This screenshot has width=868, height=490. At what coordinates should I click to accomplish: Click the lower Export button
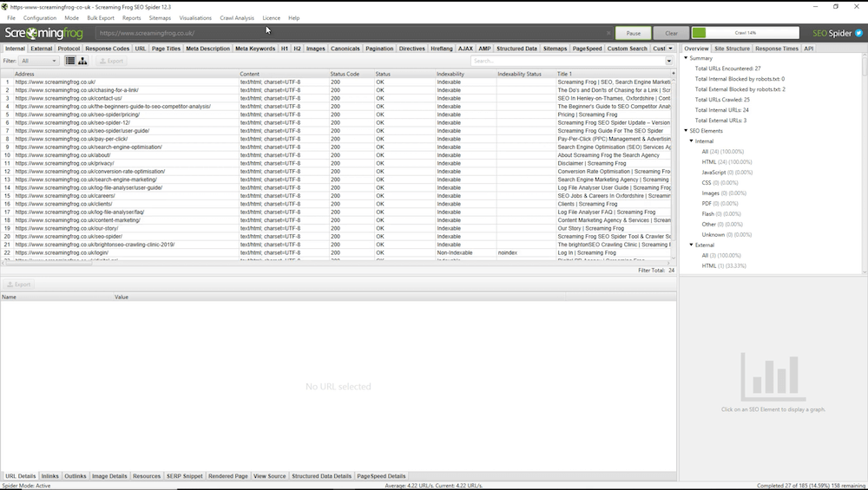click(18, 284)
